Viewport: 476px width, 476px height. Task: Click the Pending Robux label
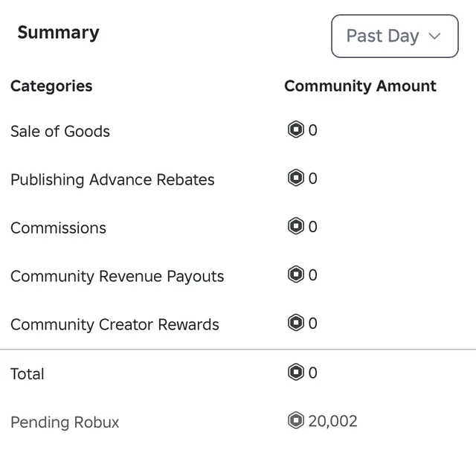click(65, 422)
